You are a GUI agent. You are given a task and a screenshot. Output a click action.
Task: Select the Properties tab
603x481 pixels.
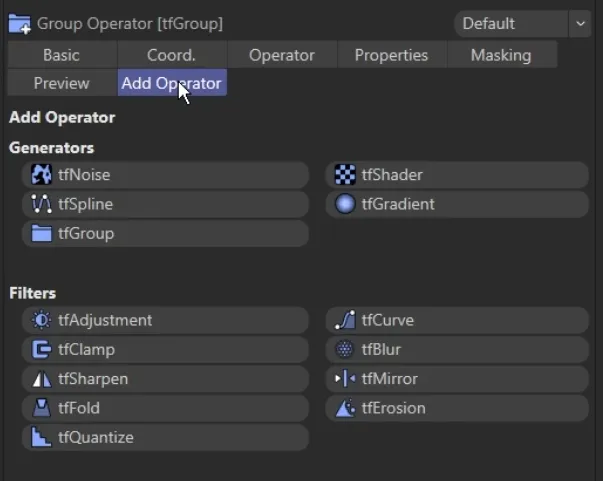[391, 55]
